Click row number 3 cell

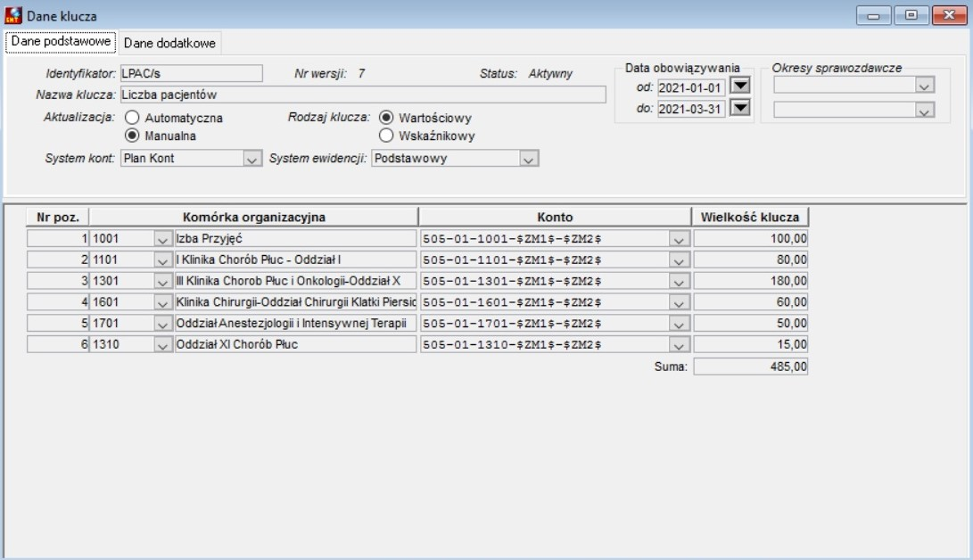(58, 280)
